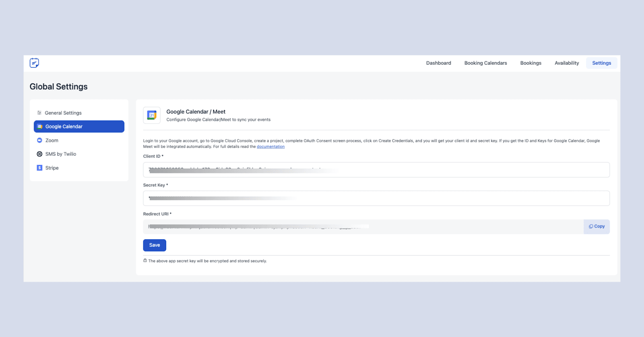The height and width of the screenshot is (337, 644).
Task: Open Stripe settings in the sidebar
Action: pyautogui.click(x=79, y=168)
